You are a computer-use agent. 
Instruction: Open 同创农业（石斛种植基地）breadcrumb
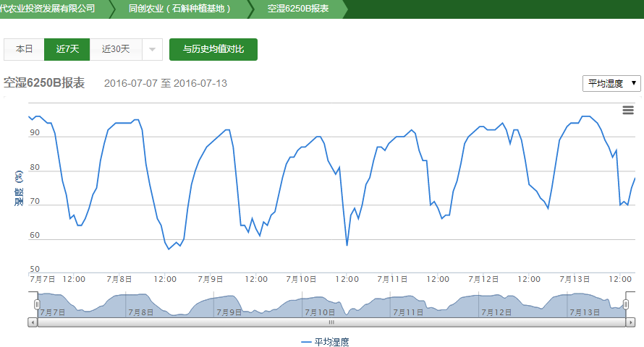179,9
